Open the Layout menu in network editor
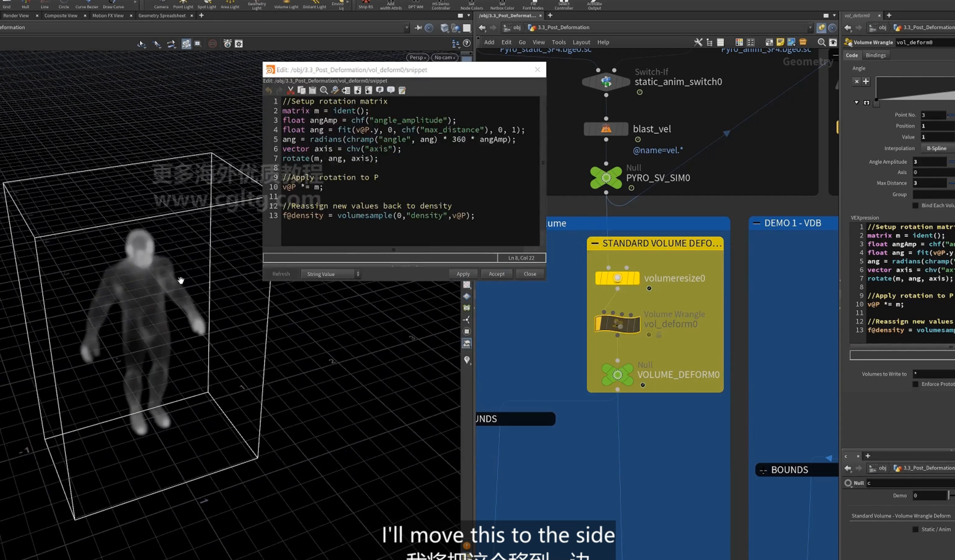Image resolution: width=955 pixels, height=560 pixels. click(581, 42)
